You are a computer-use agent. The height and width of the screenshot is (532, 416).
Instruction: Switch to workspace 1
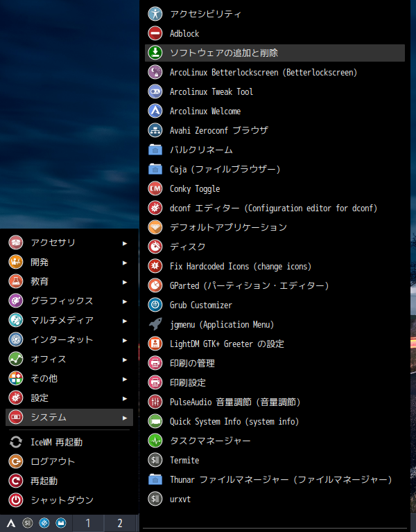pos(88,523)
